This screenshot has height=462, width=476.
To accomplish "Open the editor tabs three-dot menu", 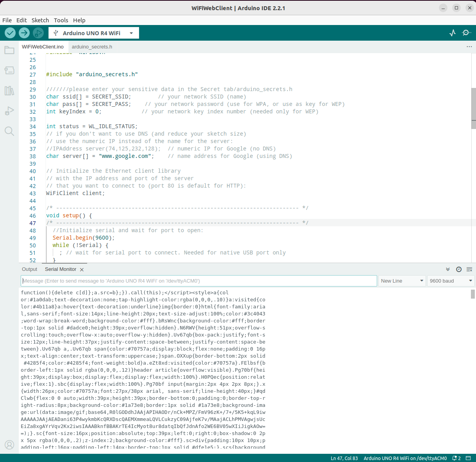I will click(469, 47).
